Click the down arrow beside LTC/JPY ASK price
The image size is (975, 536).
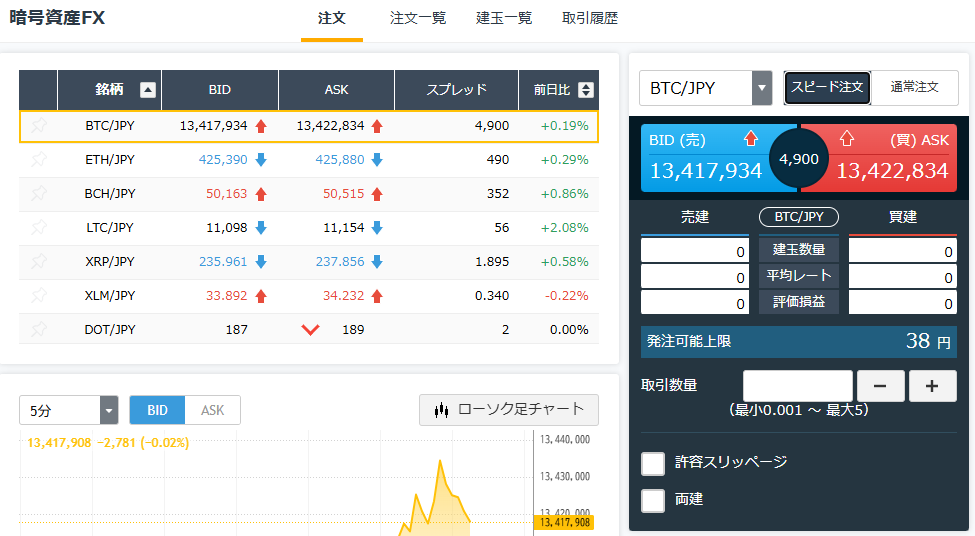[377, 228]
